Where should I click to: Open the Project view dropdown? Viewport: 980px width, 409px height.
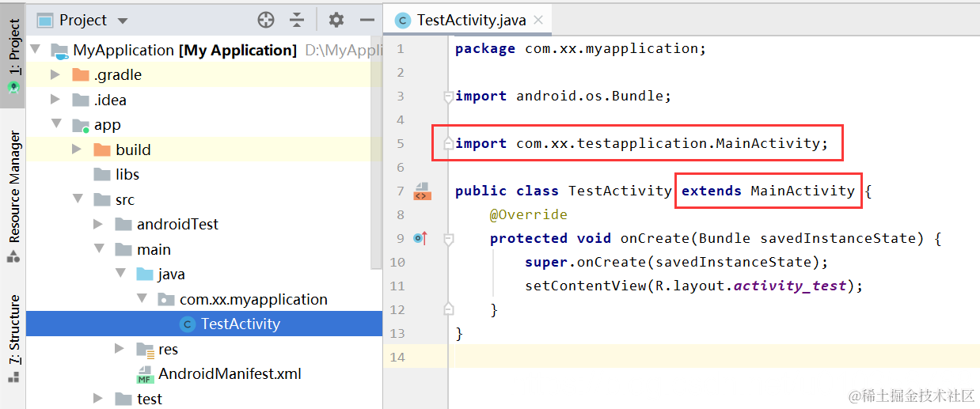[x=122, y=21]
